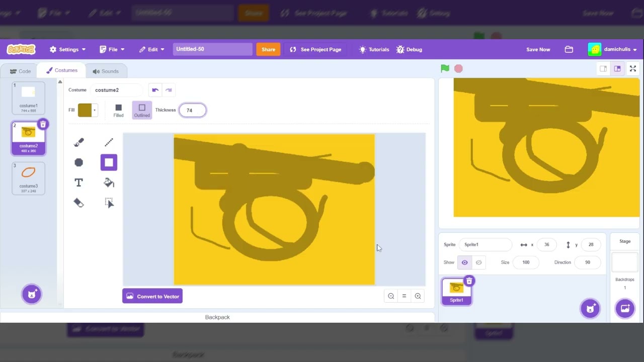The width and height of the screenshot is (644, 362).
Task: Set rectangle mode to Outlined
Action: point(142,110)
